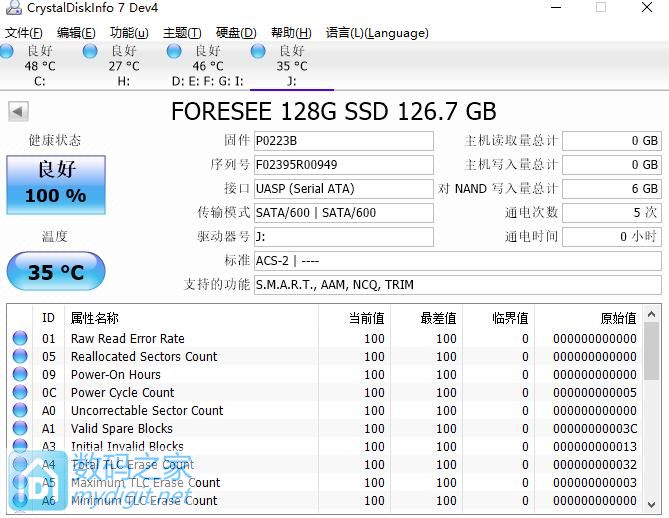Select the Reallocated Sectors Count row
The height and width of the screenshot is (518, 669).
coord(326,356)
